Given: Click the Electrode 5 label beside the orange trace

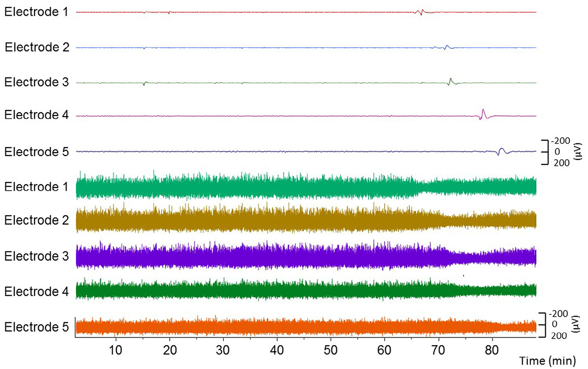Looking at the screenshot, I should pyautogui.click(x=36, y=327).
